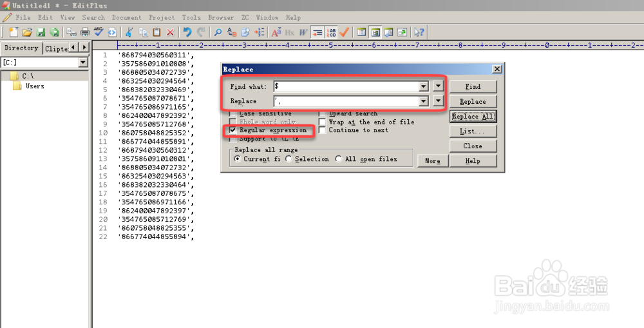The height and width of the screenshot is (328, 644).
Task: Run the ABC spell check tool
Action: [x=99, y=32]
